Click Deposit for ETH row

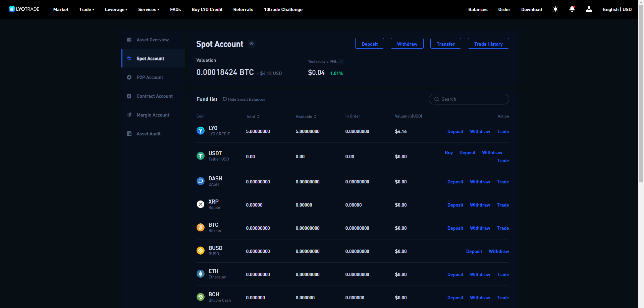pyautogui.click(x=455, y=274)
